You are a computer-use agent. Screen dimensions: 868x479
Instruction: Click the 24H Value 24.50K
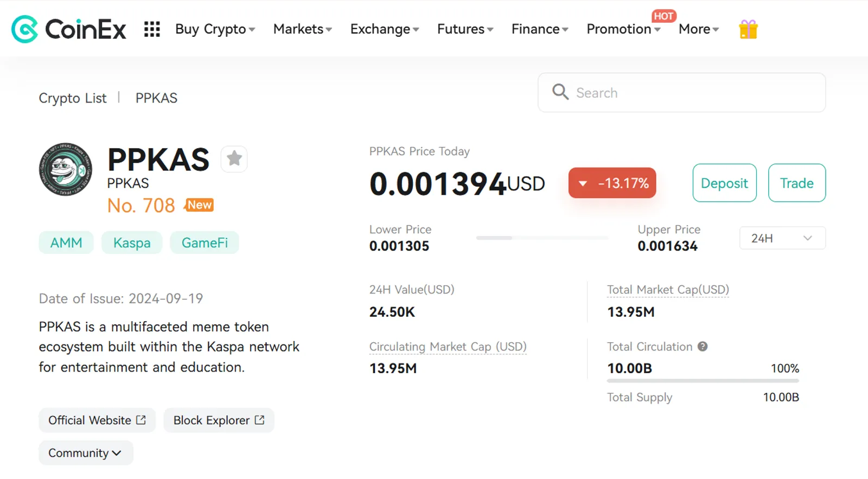pyautogui.click(x=392, y=312)
